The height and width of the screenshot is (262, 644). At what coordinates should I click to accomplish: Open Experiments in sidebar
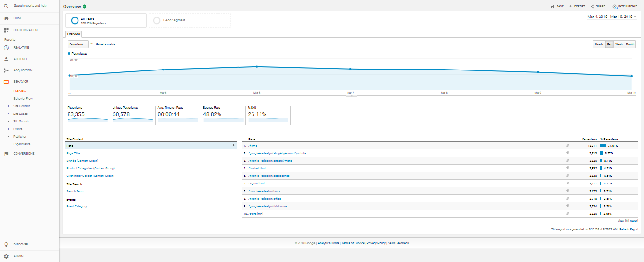click(22, 144)
